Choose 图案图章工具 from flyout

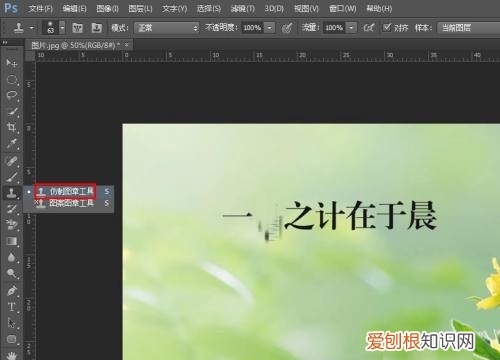pos(69,203)
